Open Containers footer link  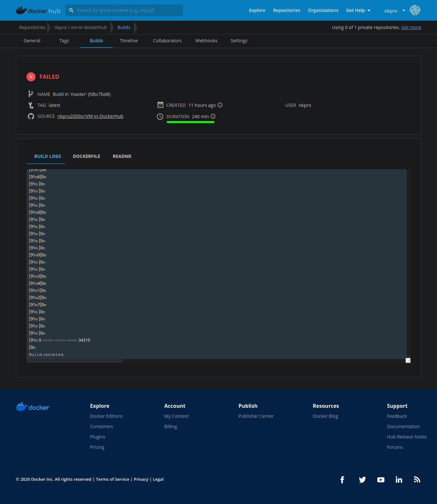coord(102,427)
